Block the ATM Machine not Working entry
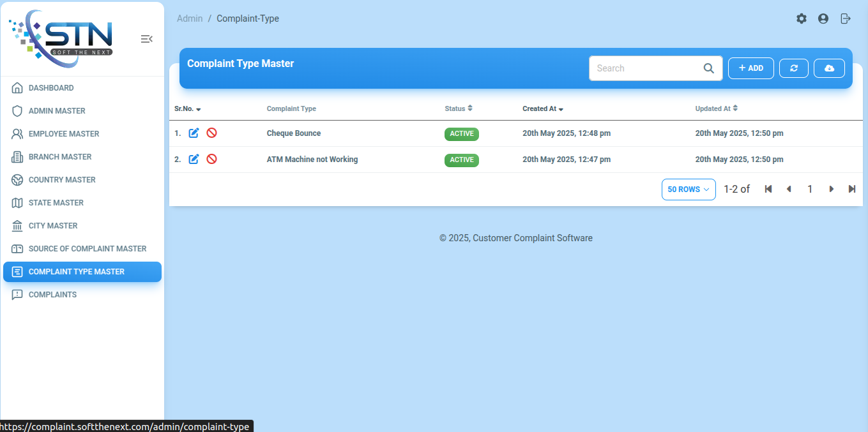The height and width of the screenshot is (432, 868). click(x=211, y=160)
